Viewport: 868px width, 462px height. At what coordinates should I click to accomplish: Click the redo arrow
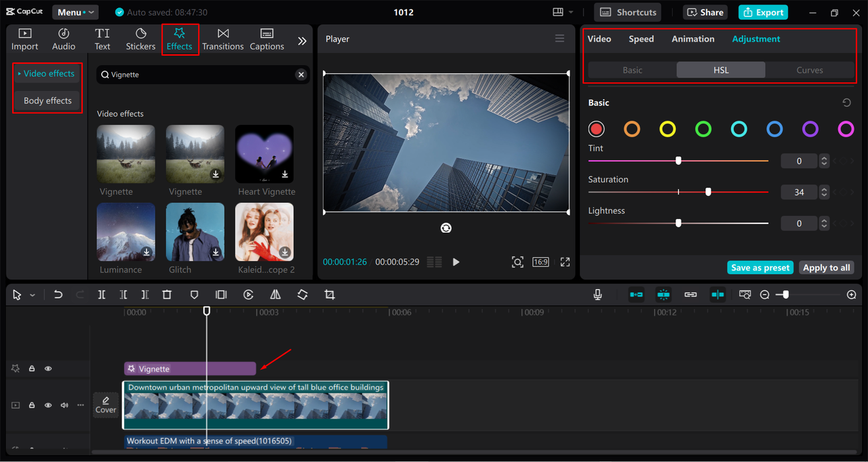point(80,294)
